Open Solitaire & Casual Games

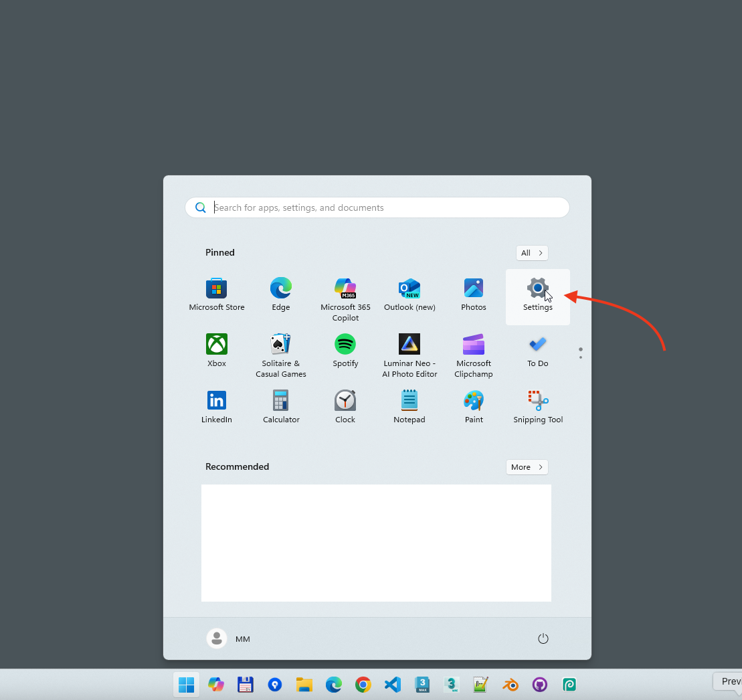[280, 356]
